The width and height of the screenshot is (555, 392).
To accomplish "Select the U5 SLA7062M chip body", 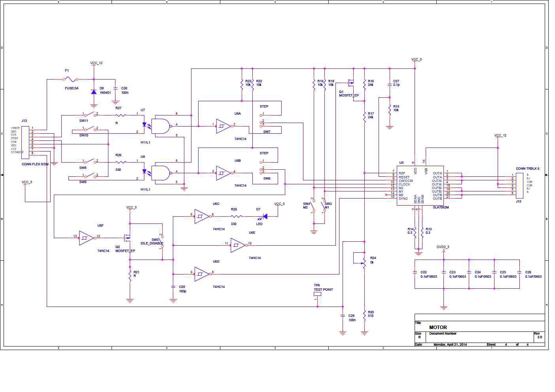I will pos(420,185).
